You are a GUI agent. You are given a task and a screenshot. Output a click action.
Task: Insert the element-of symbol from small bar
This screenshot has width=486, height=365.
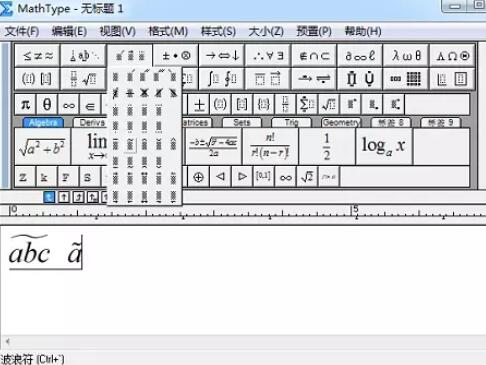point(90,105)
